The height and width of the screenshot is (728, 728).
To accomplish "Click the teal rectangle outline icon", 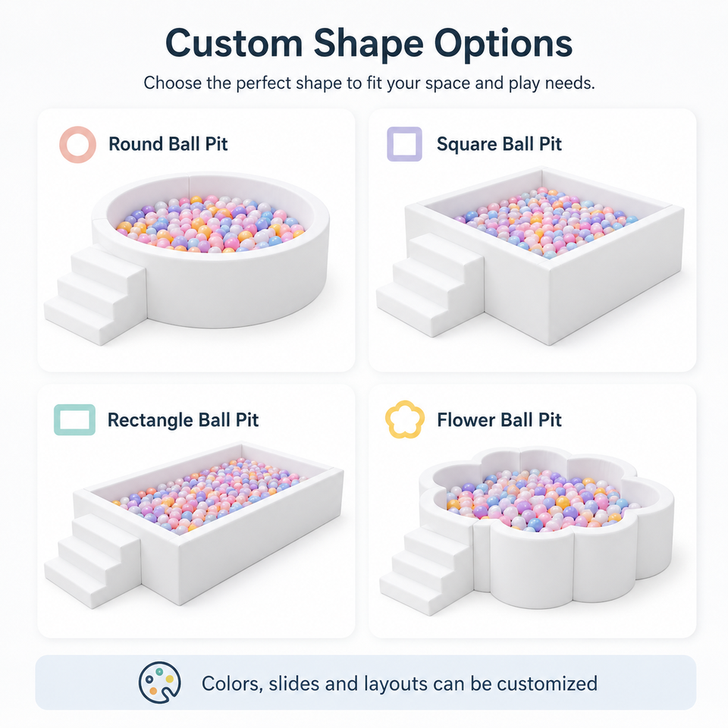I will pos(74,419).
